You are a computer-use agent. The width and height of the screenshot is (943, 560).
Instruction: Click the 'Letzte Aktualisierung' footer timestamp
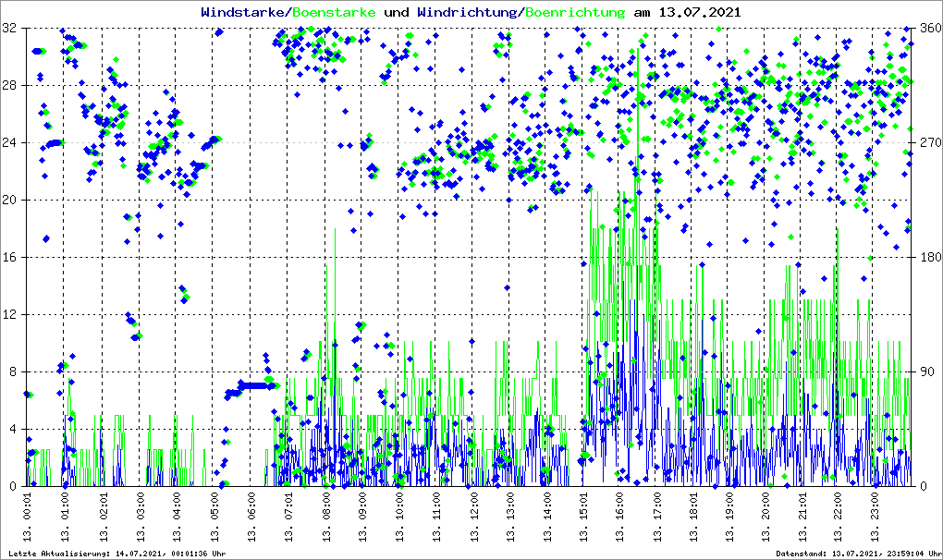pyautogui.click(x=116, y=554)
